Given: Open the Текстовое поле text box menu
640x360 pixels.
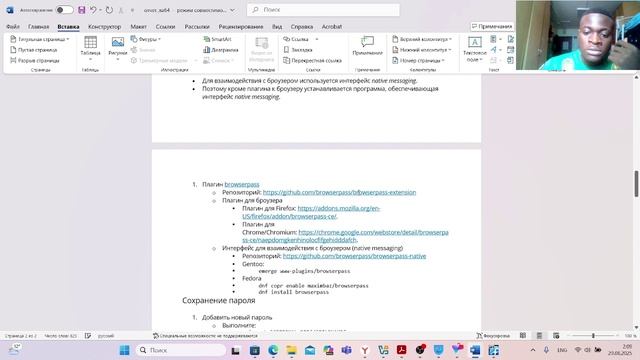Looking at the screenshot, I should click(474, 49).
